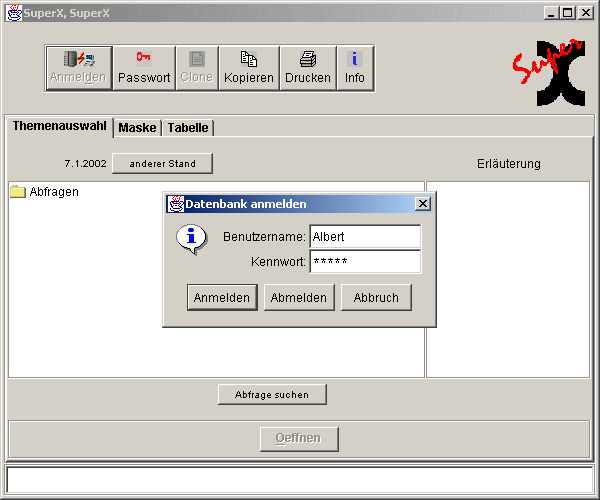This screenshot has width=600, height=500.
Task: Minimize the SuperX main window
Action: pyautogui.click(x=551, y=13)
